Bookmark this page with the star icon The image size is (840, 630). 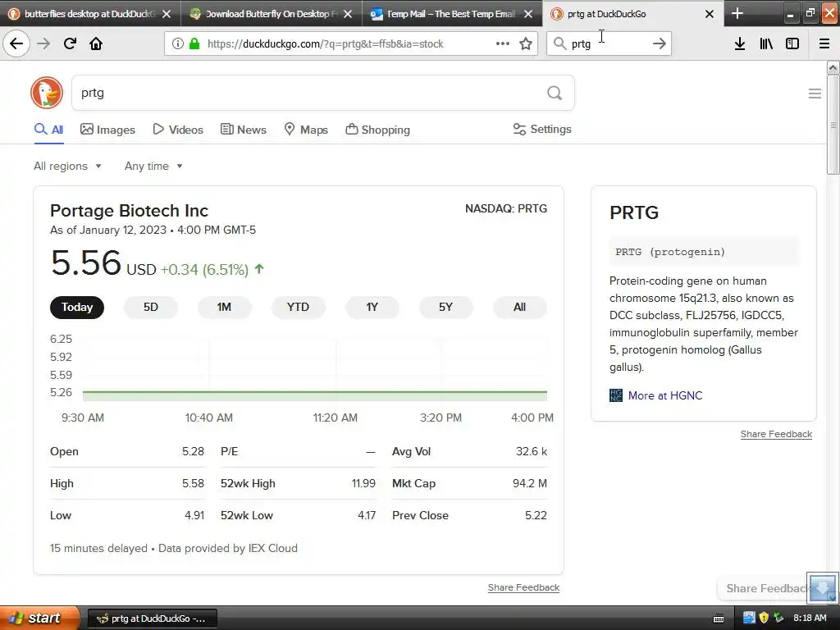click(526, 43)
